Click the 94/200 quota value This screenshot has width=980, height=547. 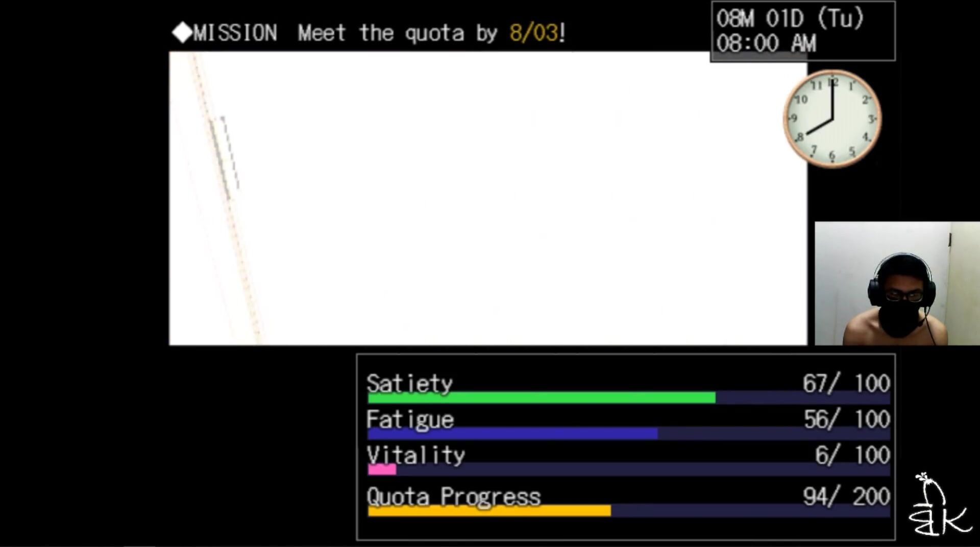click(846, 496)
